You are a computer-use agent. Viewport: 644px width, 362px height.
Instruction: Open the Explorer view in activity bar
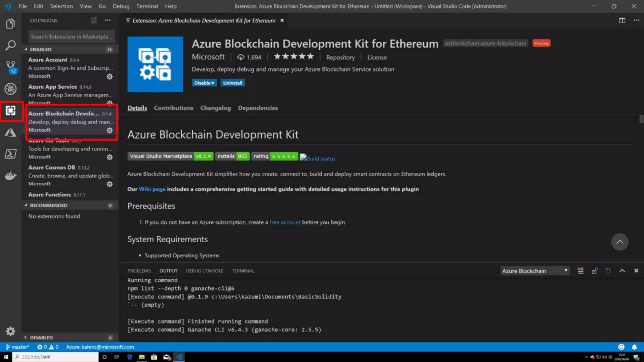10,24
